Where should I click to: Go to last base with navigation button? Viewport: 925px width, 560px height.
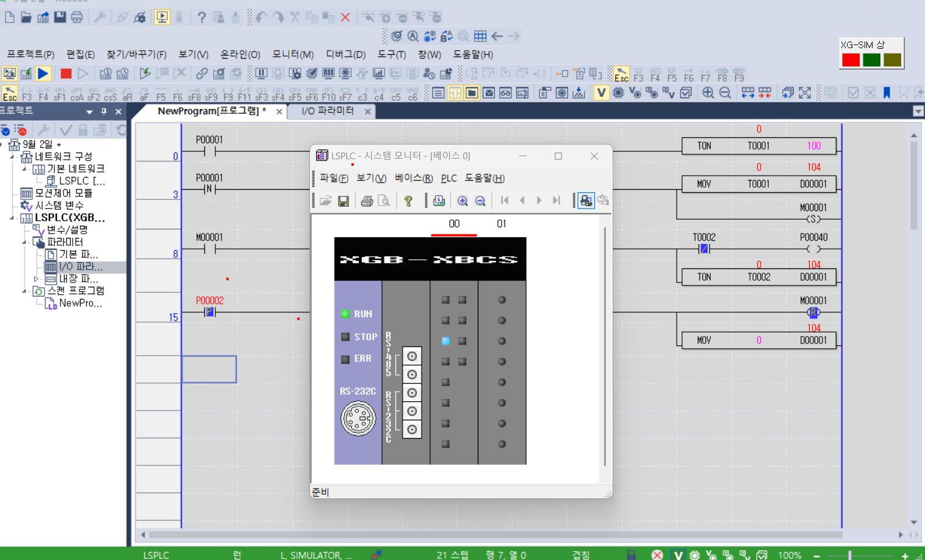click(x=556, y=200)
